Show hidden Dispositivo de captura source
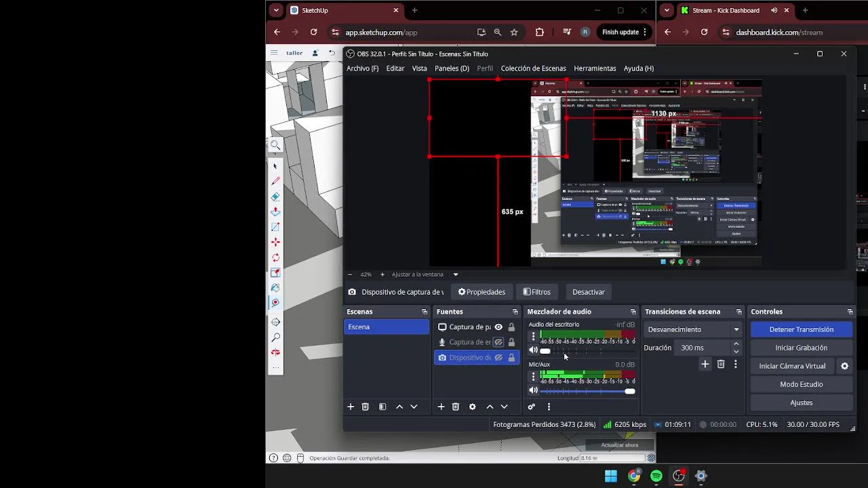The height and width of the screenshot is (488, 868). 498,358
